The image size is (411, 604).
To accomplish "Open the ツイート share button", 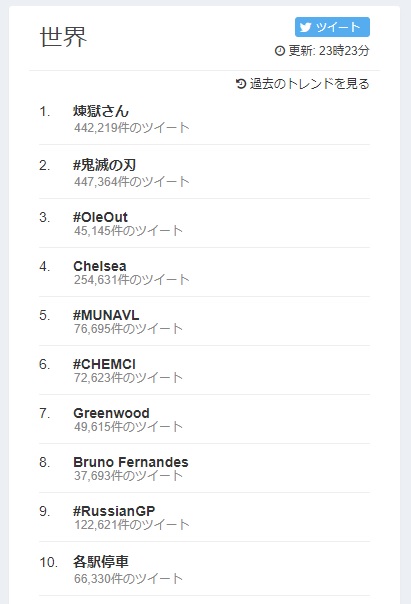I will point(332,27).
